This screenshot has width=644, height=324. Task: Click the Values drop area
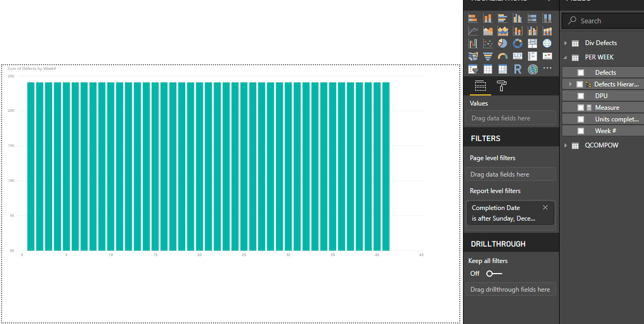pyautogui.click(x=511, y=118)
